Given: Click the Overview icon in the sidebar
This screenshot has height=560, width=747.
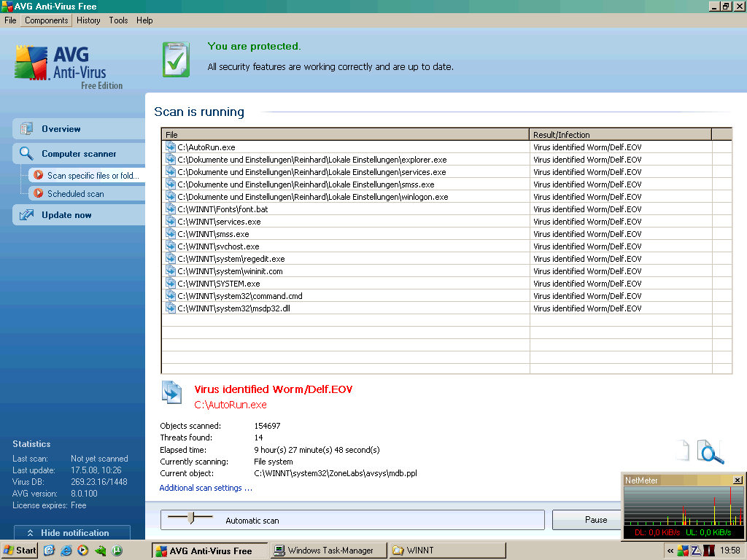Looking at the screenshot, I should click(x=27, y=129).
